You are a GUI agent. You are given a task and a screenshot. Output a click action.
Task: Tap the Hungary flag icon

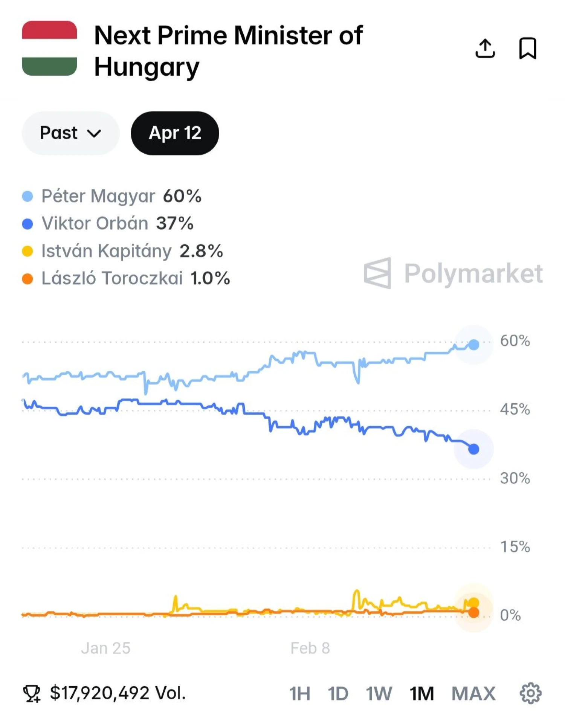[x=49, y=48]
